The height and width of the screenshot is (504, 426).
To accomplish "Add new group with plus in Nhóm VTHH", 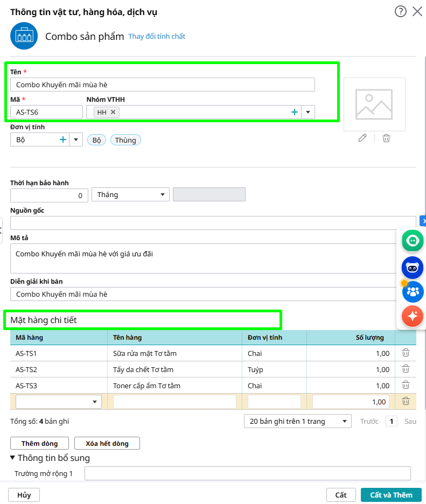I will click(295, 112).
